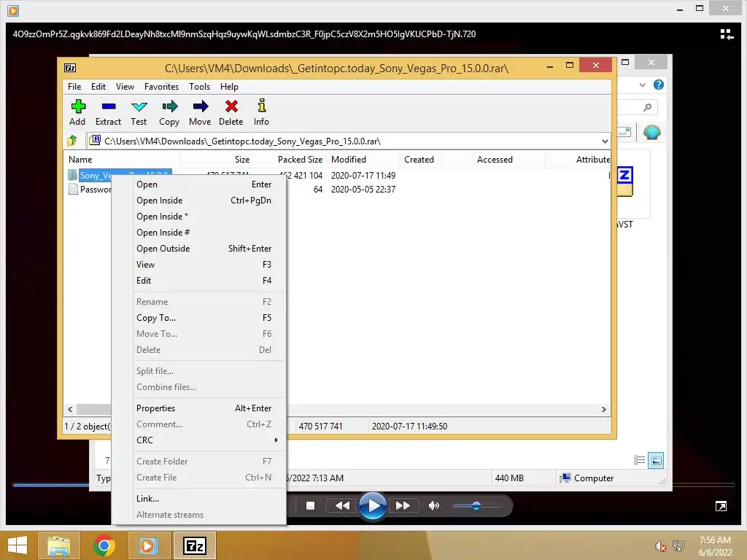This screenshot has height=560, width=747.
Task: Switch player to Now Playing view icon
Action: coord(727,34)
